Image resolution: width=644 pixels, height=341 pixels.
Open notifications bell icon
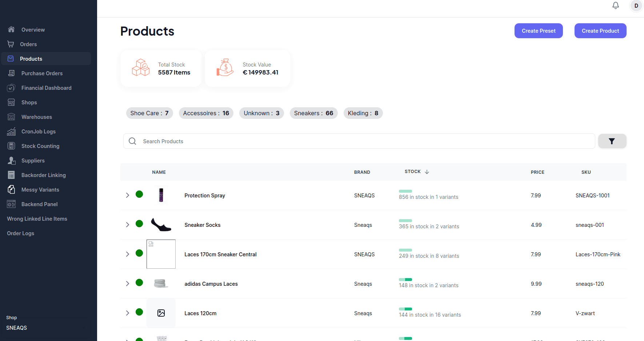(x=616, y=5)
